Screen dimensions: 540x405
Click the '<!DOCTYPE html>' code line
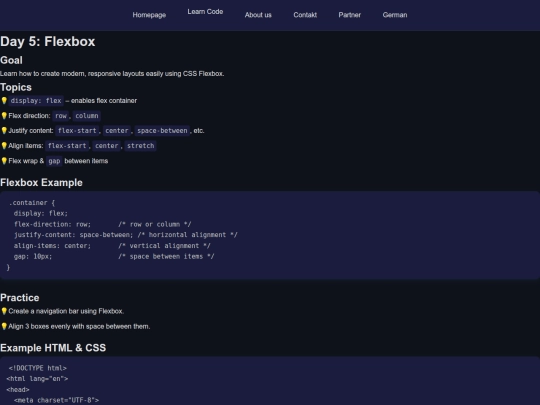[38, 368]
